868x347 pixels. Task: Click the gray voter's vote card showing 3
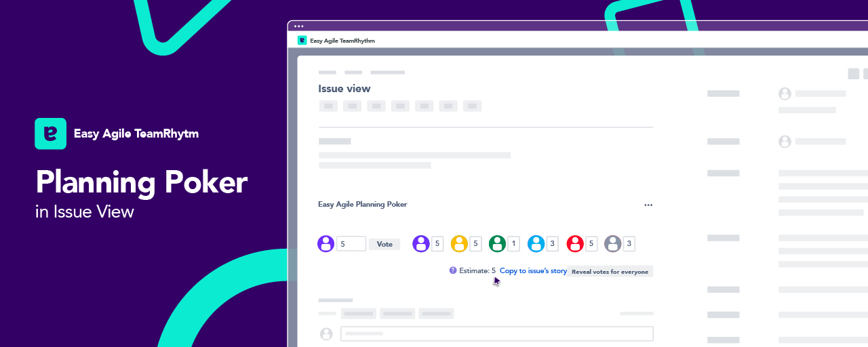pos(630,244)
